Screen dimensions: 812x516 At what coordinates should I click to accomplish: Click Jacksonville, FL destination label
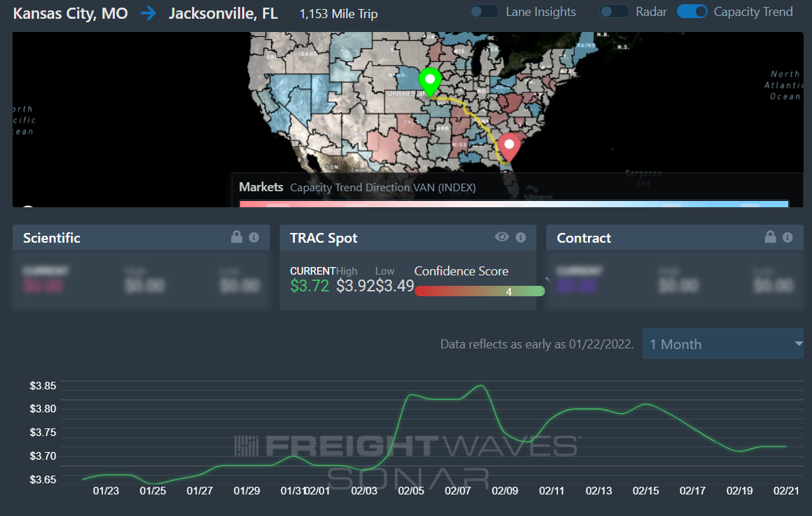coord(223,13)
